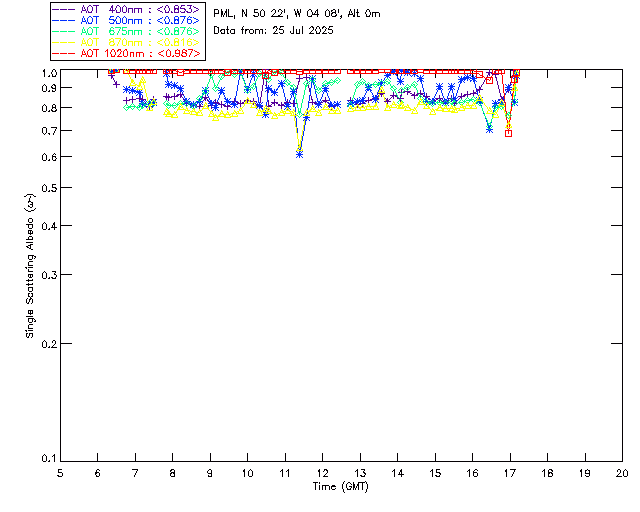Click the AOT 1020nm legend entry
Viewport: 640px width, 512px height.
(127, 53)
